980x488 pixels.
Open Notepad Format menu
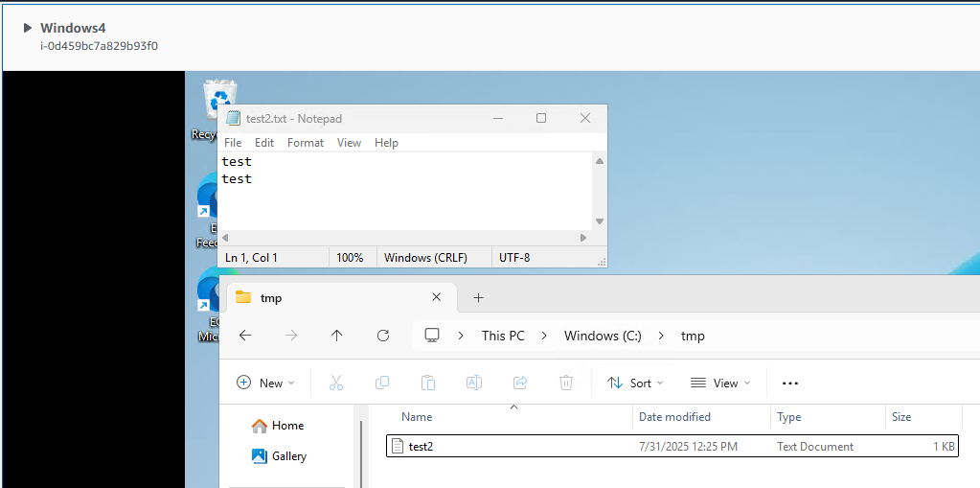(306, 143)
